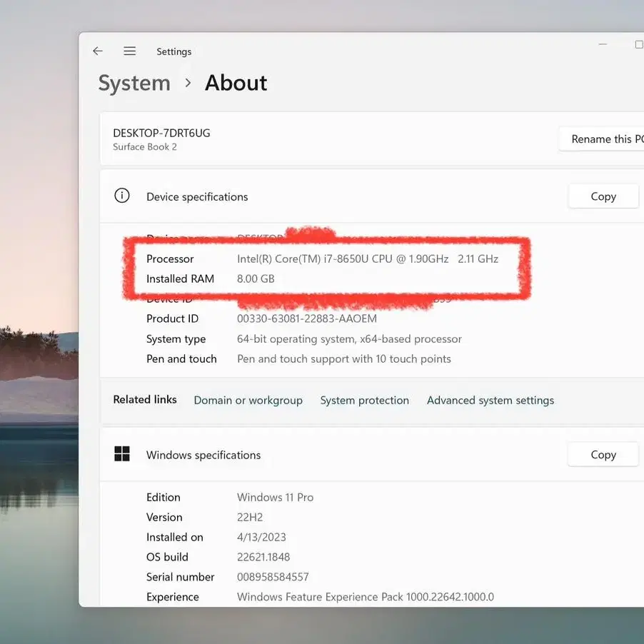Viewport: 644px width, 644px height.
Task: Collapse the Device specifications section header
Action: 372,196
